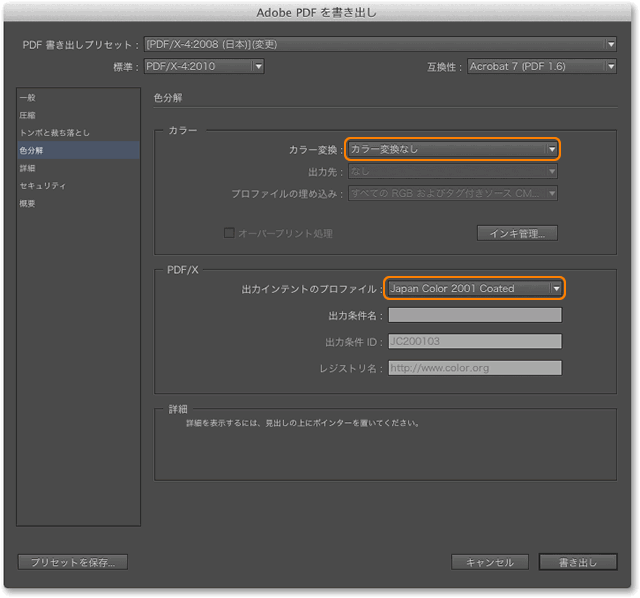Screen dimensions: 640x598
Task: Click the 書き出し button
Action: pyautogui.click(x=578, y=562)
